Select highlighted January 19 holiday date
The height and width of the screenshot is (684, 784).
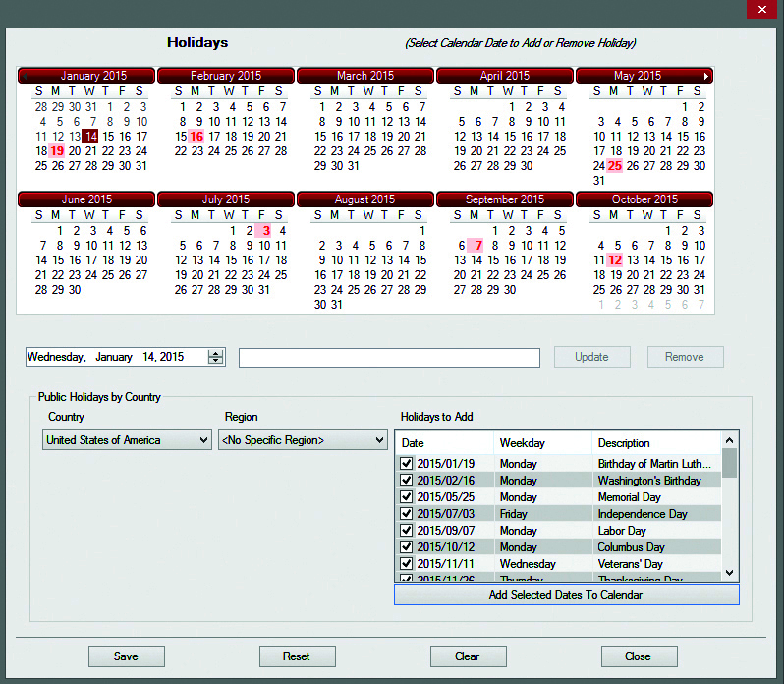[x=57, y=151]
